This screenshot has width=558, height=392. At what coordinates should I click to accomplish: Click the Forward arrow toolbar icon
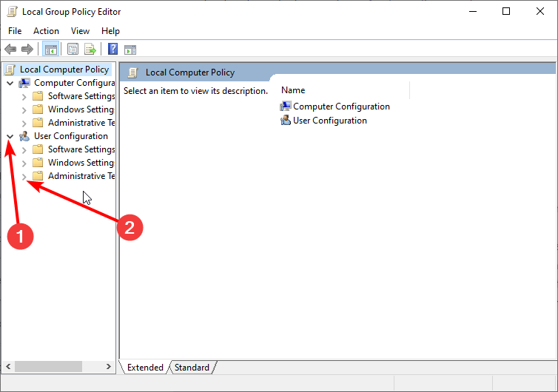(x=27, y=50)
